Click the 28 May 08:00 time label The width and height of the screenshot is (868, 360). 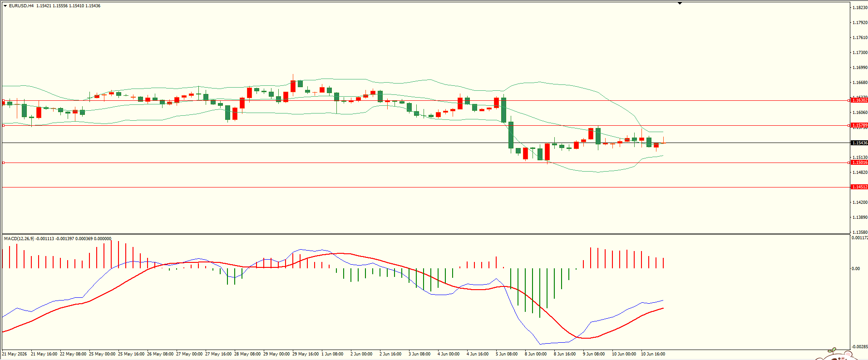(247, 354)
